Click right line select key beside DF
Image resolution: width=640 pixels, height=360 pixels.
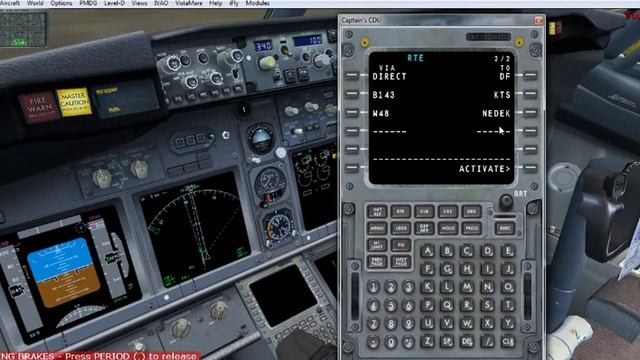point(530,76)
